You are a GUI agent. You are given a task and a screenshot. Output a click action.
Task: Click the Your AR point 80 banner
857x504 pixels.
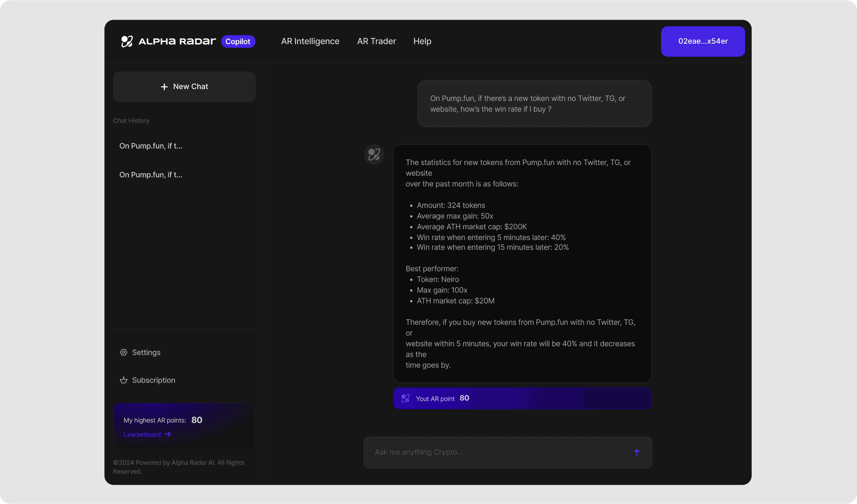(x=522, y=398)
